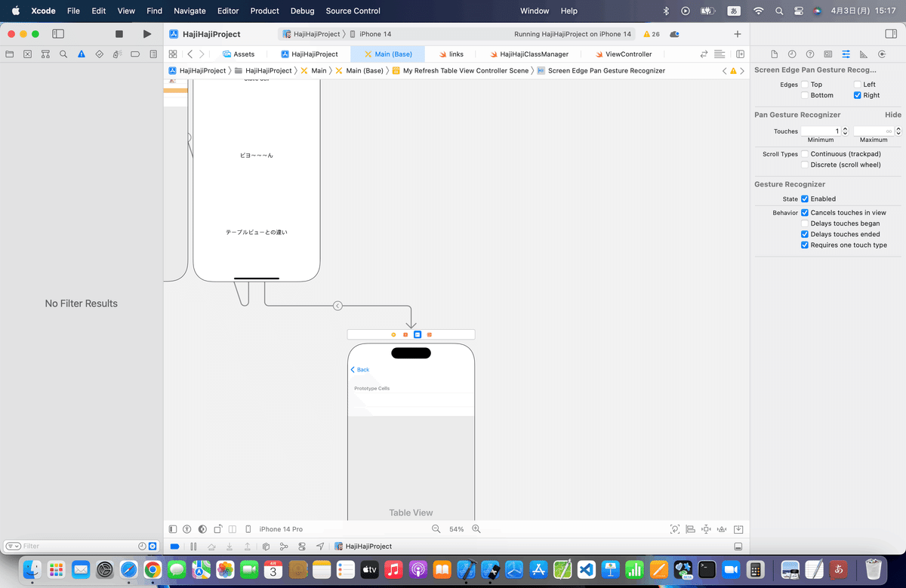Image resolution: width=906 pixels, height=588 pixels.
Task: Open the Symbol navigator
Action: (x=45, y=54)
